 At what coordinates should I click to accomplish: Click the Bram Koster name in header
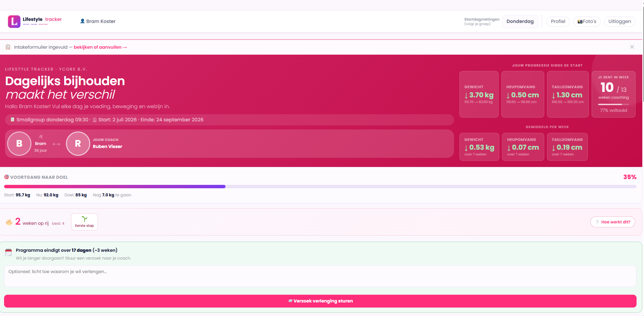coord(101,21)
